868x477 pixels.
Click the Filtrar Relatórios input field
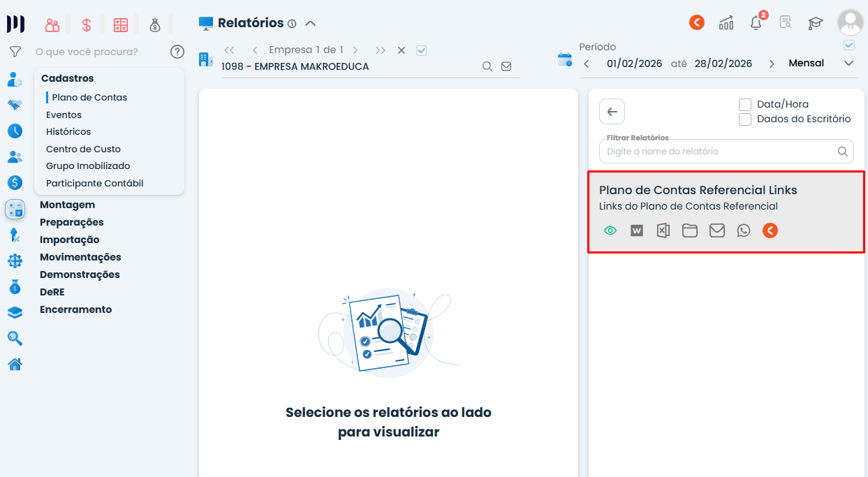pos(726,151)
